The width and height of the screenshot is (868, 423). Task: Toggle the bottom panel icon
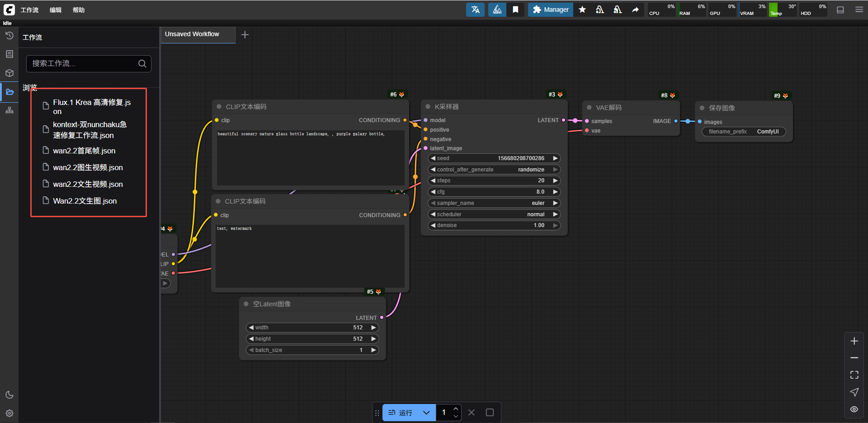point(840,10)
